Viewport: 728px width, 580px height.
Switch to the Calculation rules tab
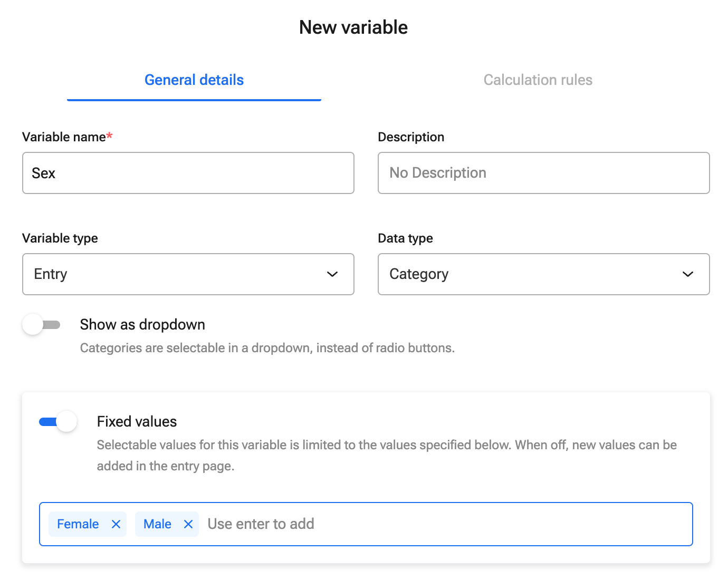[x=538, y=80]
